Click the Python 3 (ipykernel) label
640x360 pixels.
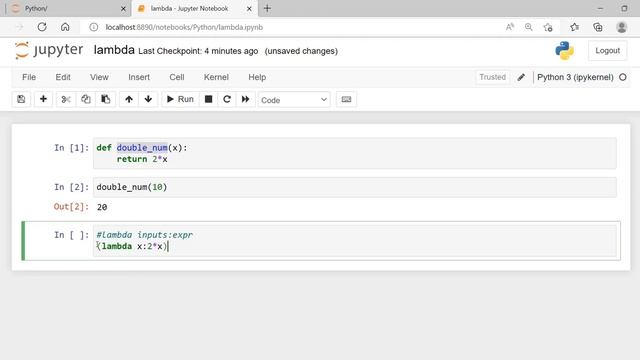pos(575,77)
